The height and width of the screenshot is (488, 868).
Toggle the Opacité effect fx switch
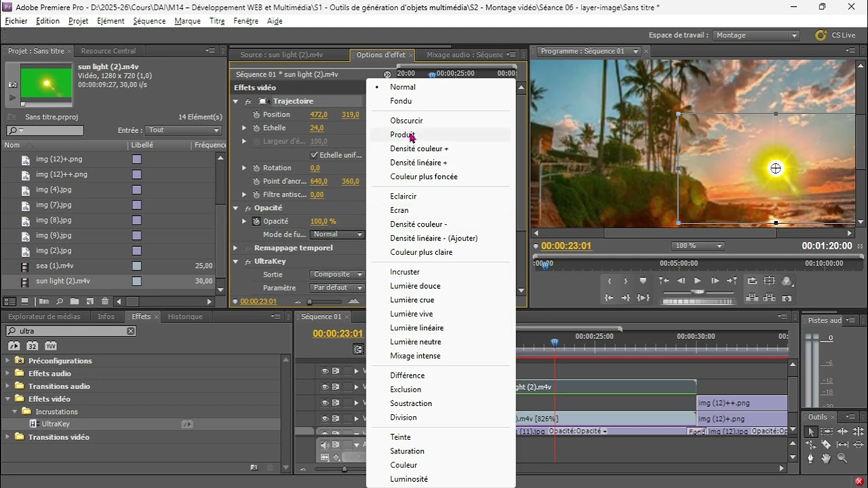(248, 208)
